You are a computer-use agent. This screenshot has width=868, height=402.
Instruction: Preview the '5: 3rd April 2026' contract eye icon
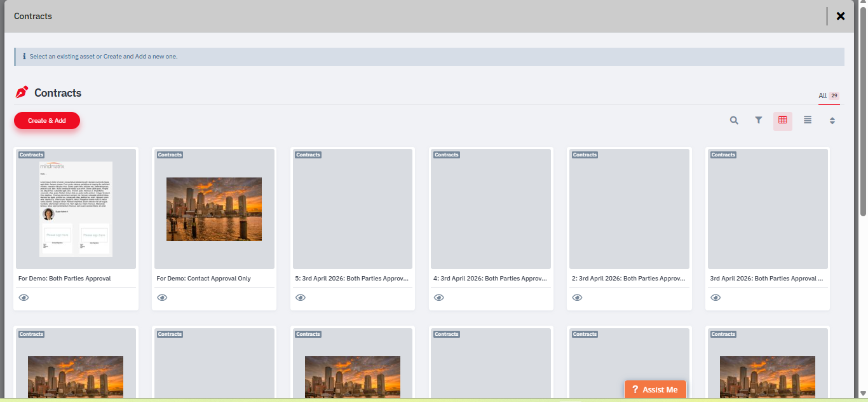tap(301, 298)
